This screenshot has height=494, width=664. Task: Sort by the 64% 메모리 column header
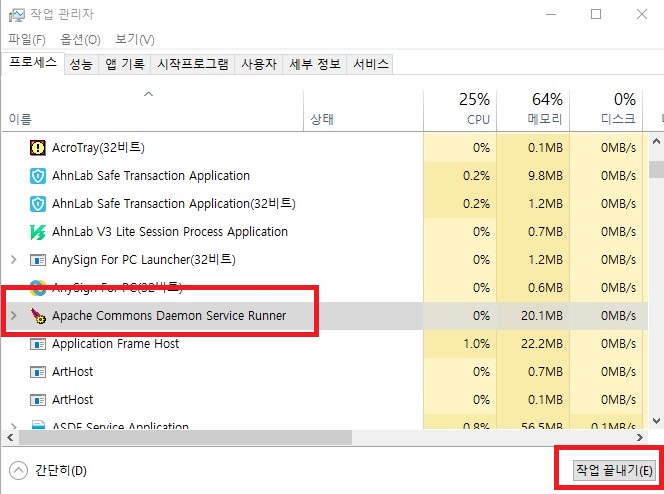[533, 110]
